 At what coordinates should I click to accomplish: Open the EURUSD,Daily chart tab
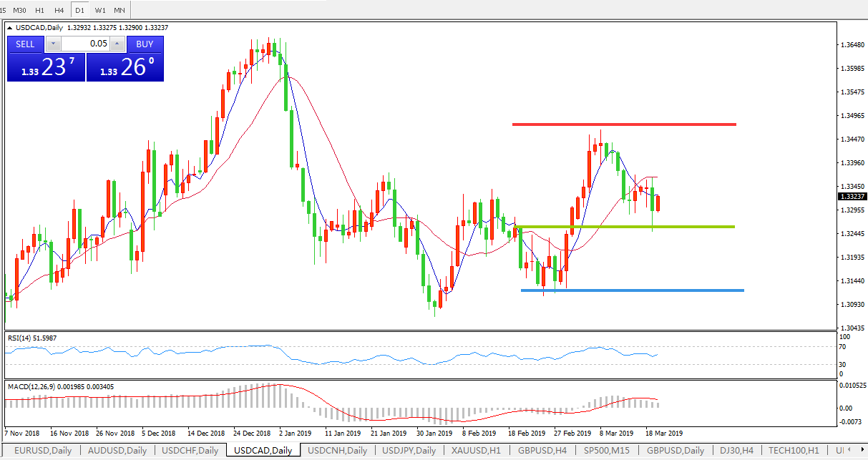click(x=41, y=451)
